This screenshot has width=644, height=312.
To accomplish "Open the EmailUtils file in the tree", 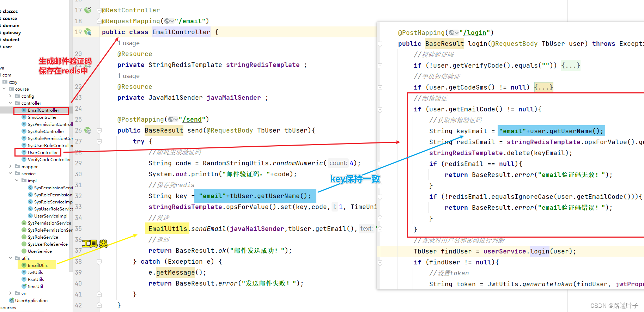I will [37, 265].
